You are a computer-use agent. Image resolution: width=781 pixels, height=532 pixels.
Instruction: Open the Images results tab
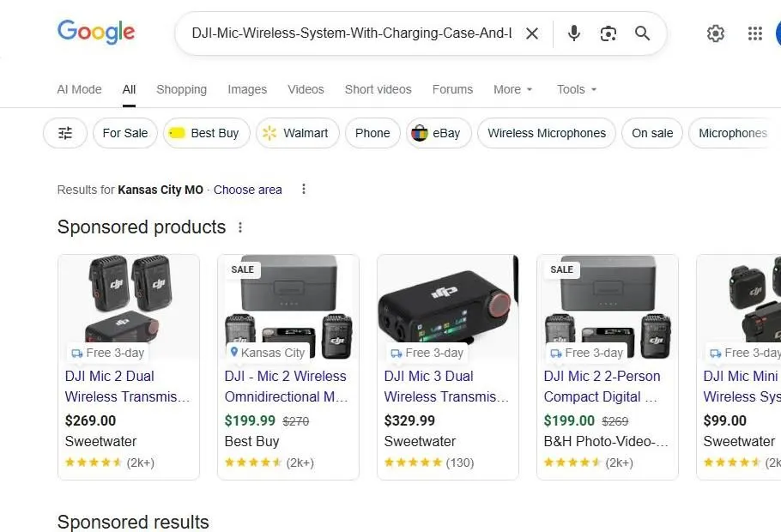(247, 89)
